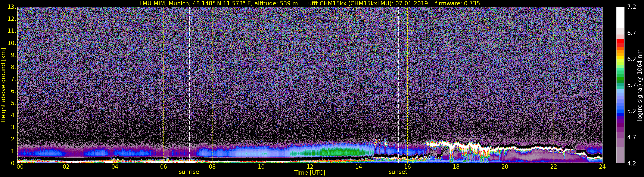Click the '1.' height tick label
This screenshot has width=644, height=177.
point(13,151)
